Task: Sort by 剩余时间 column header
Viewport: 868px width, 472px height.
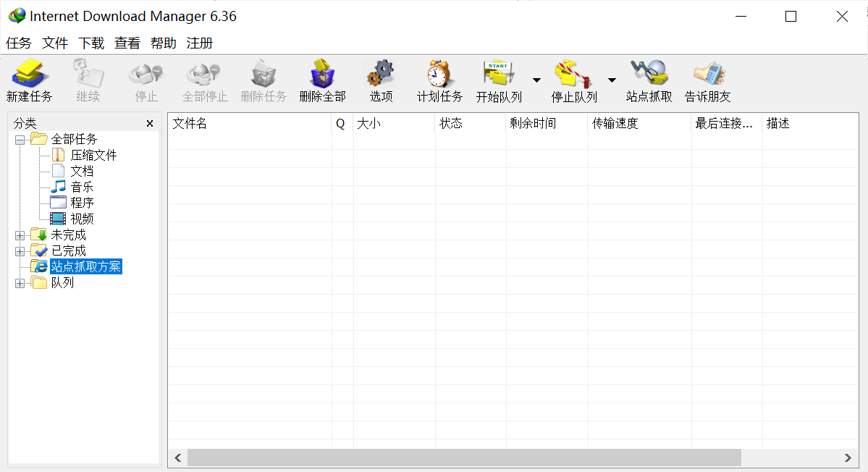Action: coord(547,123)
